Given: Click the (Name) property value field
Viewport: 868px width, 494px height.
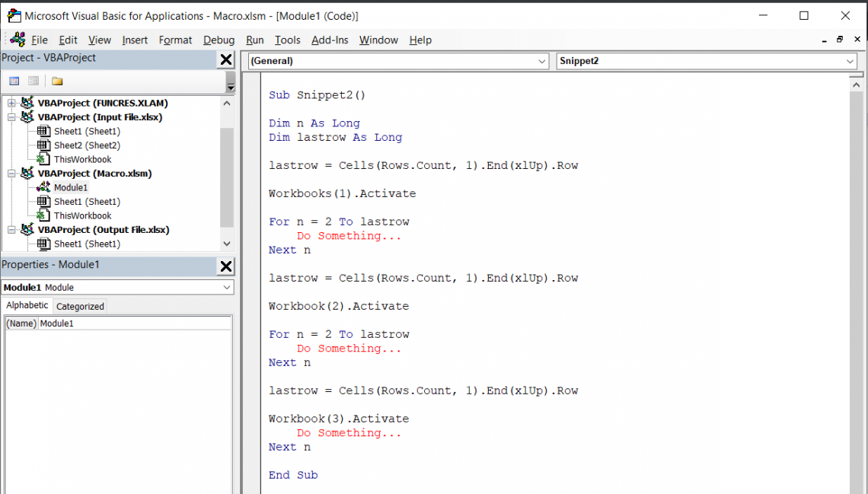Looking at the screenshot, I should click(134, 323).
